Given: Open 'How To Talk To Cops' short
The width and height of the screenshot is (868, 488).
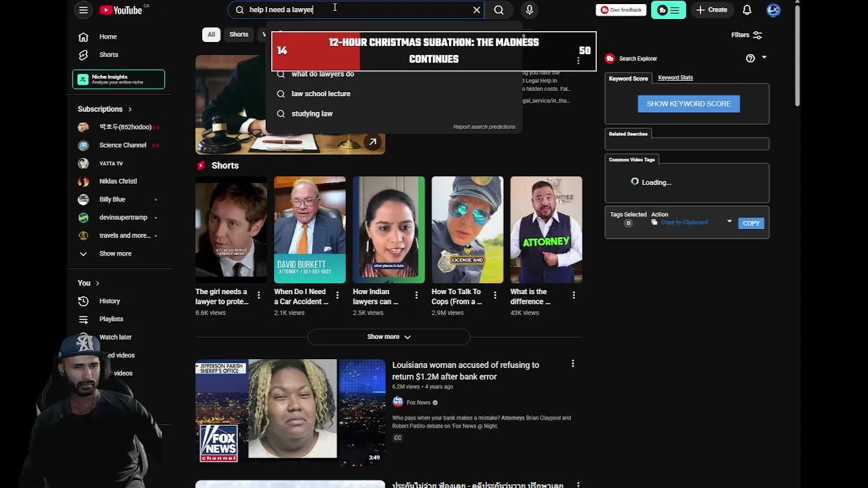Looking at the screenshot, I should 467,230.
